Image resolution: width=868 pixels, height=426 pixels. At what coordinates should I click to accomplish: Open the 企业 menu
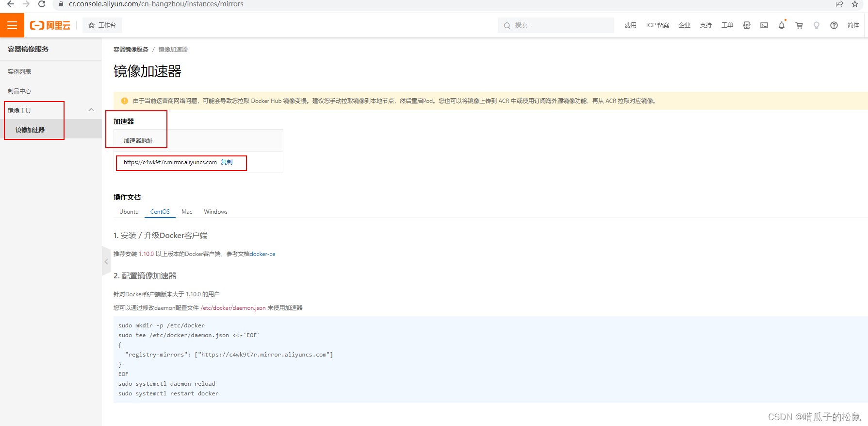click(685, 25)
